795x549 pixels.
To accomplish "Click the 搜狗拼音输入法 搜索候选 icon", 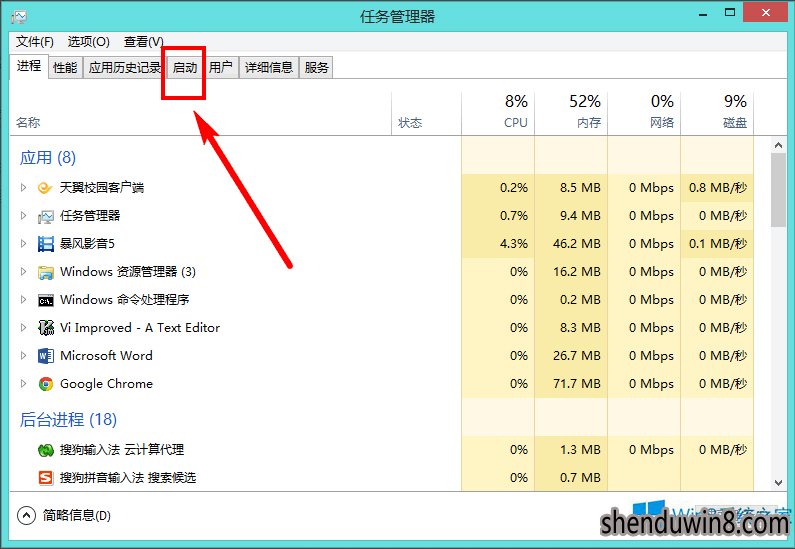I will [x=46, y=478].
